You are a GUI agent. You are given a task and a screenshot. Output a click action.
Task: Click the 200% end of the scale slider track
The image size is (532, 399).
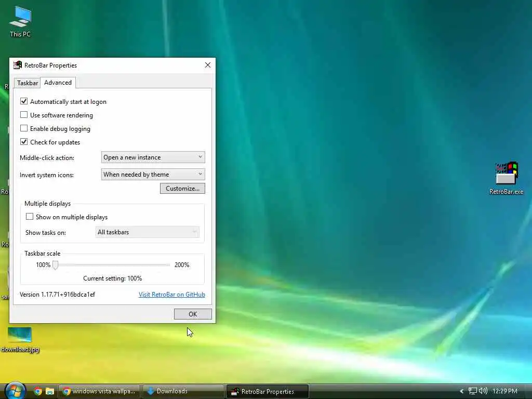click(x=168, y=265)
